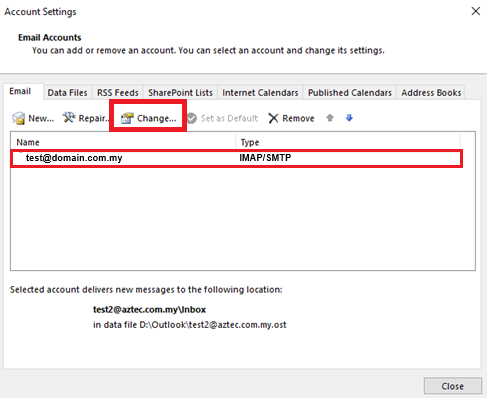Close dialog with X at top right

coord(476,11)
